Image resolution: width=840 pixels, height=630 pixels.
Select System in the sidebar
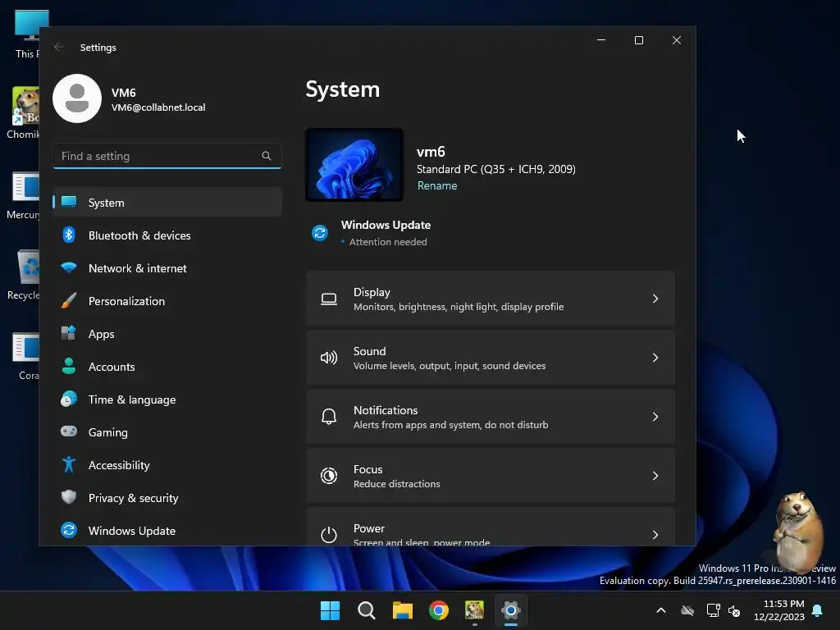click(x=167, y=202)
